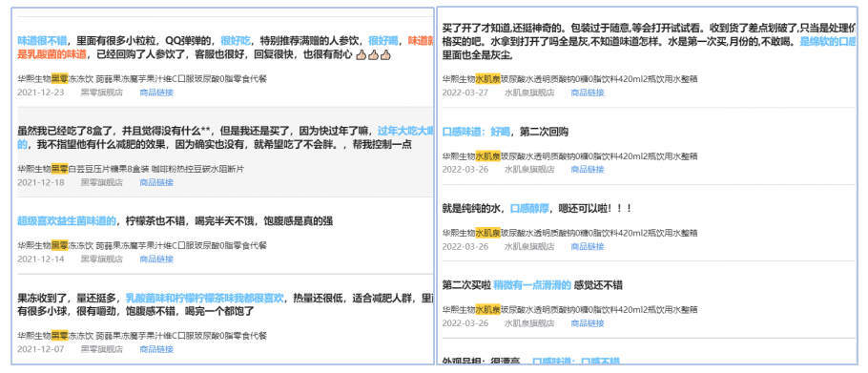This screenshot has width=868, height=373.
Task: Select the date 2021-12-18
Action: click(x=41, y=182)
